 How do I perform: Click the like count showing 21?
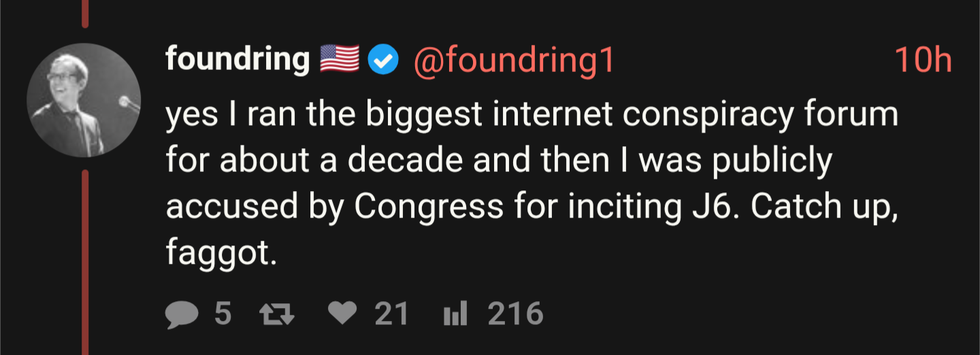tap(392, 314)
